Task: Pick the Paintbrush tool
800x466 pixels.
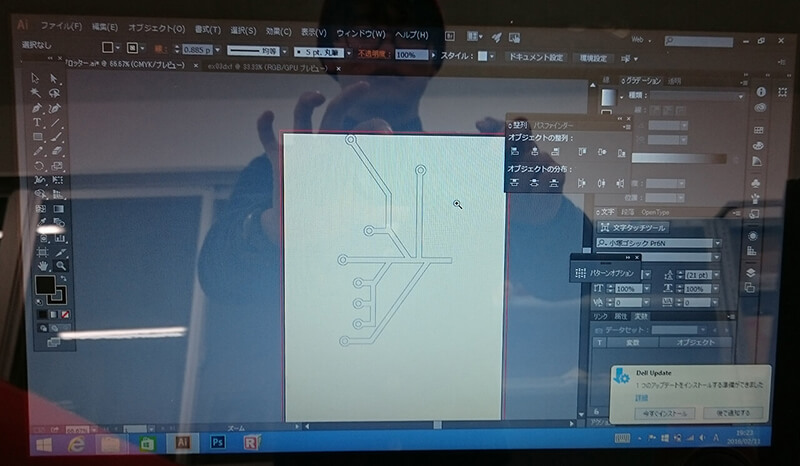Action: pos(56,137)
